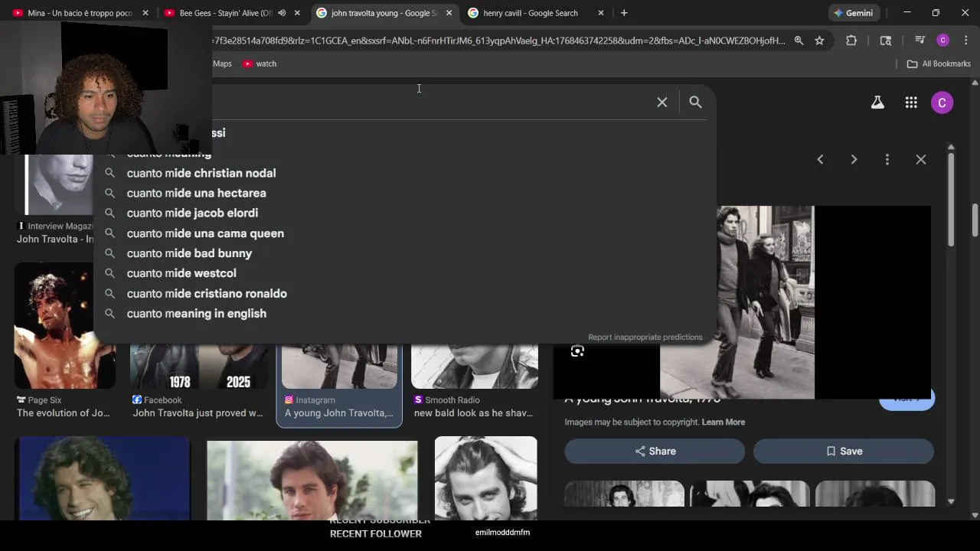Viewport: 980px width, 551px height.
Task: Open All Bookmarks folder
Action: tap(939, 64)
